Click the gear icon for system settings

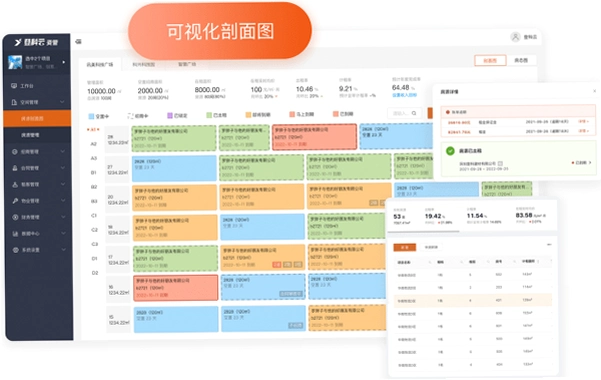[x=15, y=250]
